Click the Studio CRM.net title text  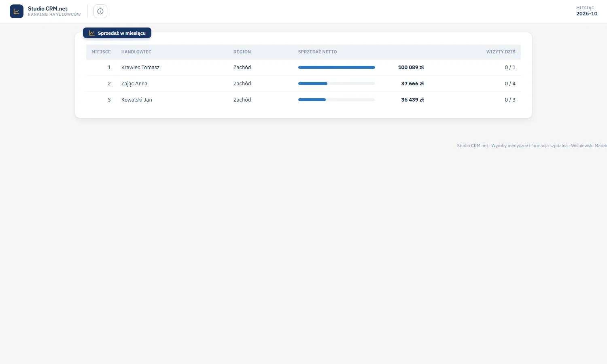point(48,8)
